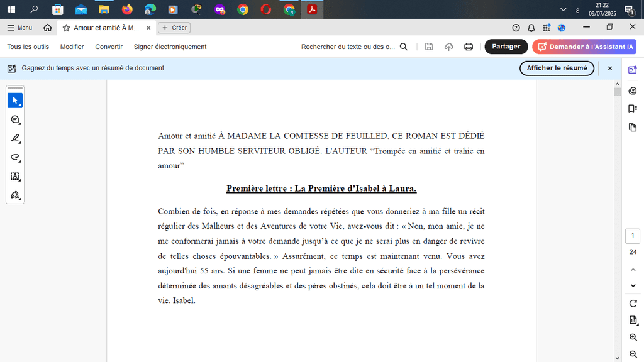
Task: Select the arrow selection tool
Action: pyautogui.click(x=15, y=101)
